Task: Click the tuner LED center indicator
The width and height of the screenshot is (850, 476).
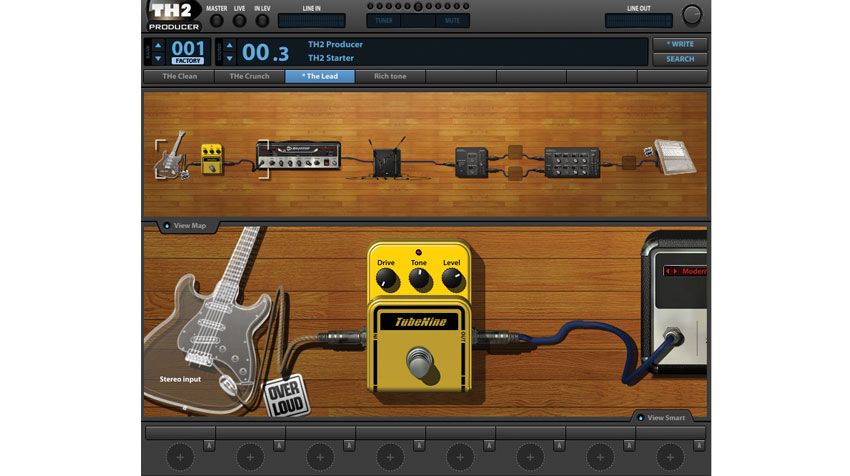Action: tap(417, 7)
